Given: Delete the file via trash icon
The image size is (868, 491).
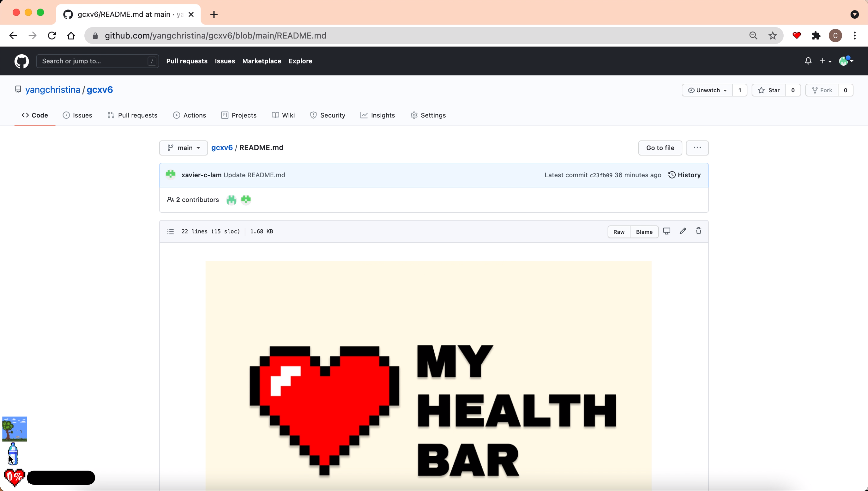Looking at the screenshot, I should 698,231.
